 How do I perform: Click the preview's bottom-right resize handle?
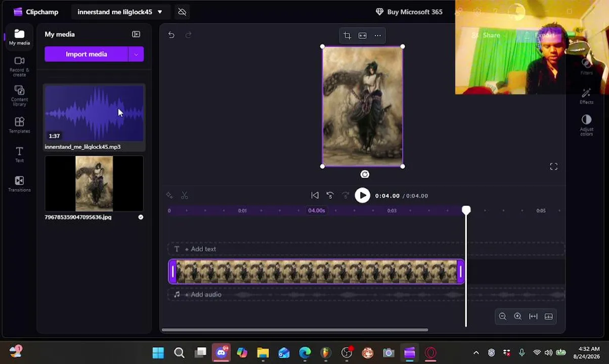[403, 166]
